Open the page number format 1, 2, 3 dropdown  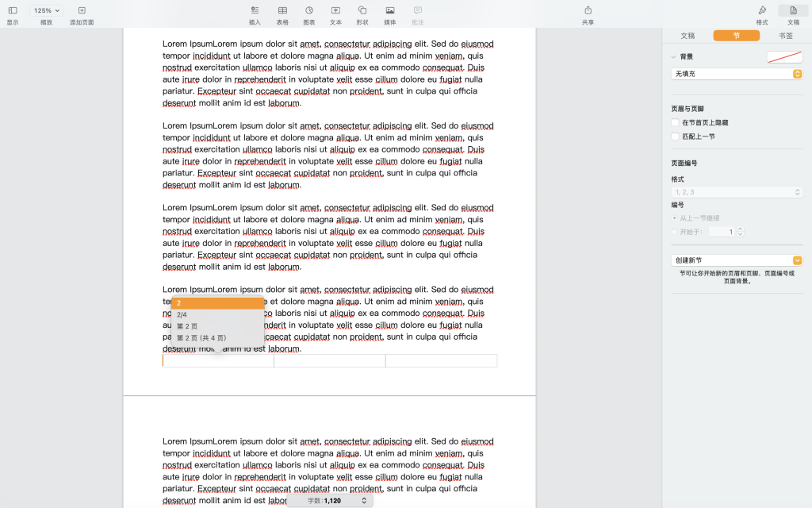(737, 192)
